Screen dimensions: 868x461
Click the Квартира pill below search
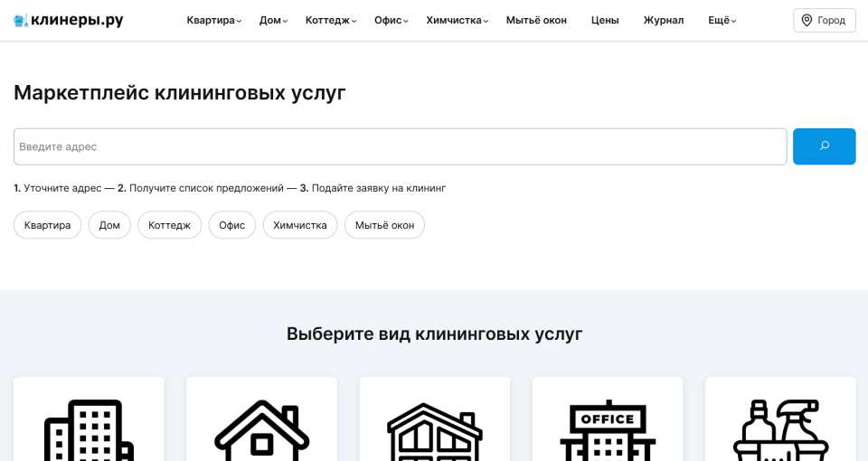[48, 225]
